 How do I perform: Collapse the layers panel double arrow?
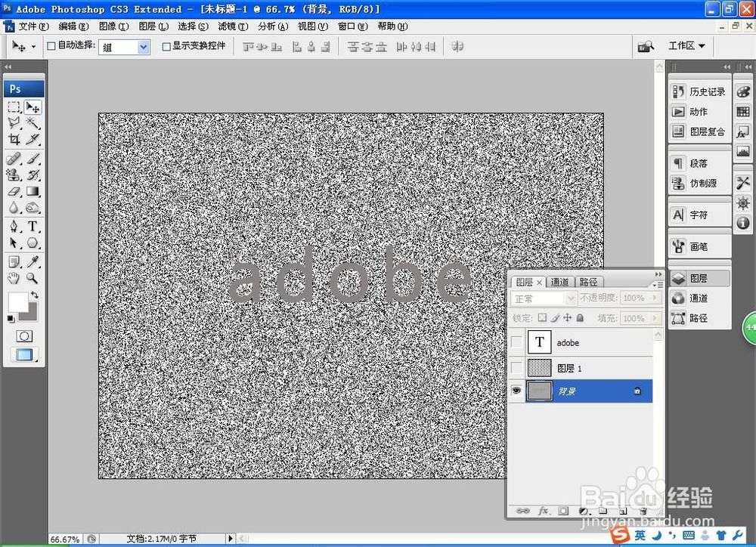pyautogui.click(x=658, y=274)
